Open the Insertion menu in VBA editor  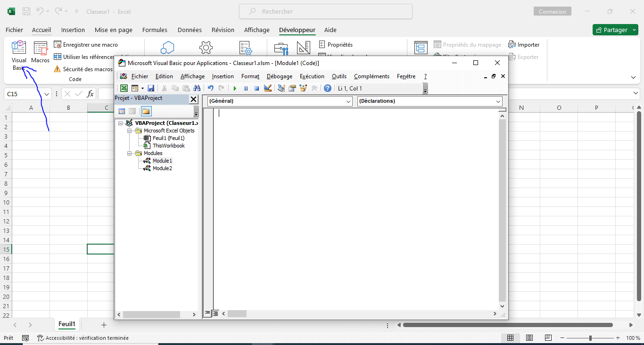point(223,76)
